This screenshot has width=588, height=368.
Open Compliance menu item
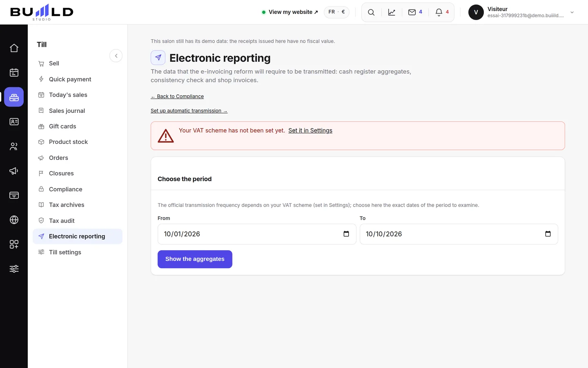coord(78,189)
